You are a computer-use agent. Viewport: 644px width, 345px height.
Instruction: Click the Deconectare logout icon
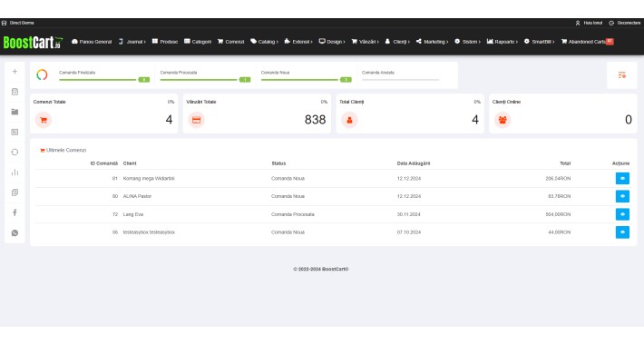pyautogui.click(x=611, y=23)
